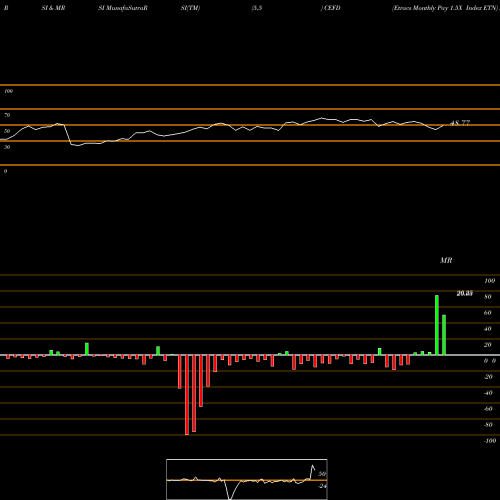Screen dimensions: 500x500
Task: Click the -20 label on the MR axis
Action: click(488, 377)
